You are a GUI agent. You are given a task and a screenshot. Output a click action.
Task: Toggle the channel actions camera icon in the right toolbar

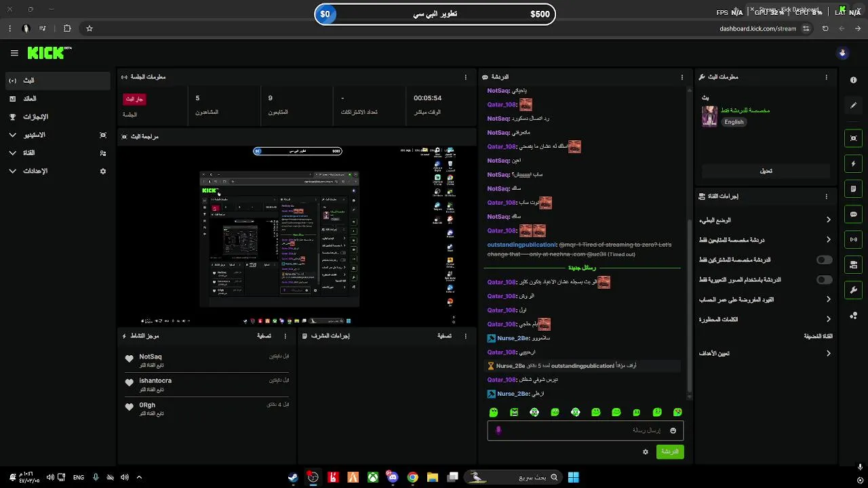(x=853, y=264)
